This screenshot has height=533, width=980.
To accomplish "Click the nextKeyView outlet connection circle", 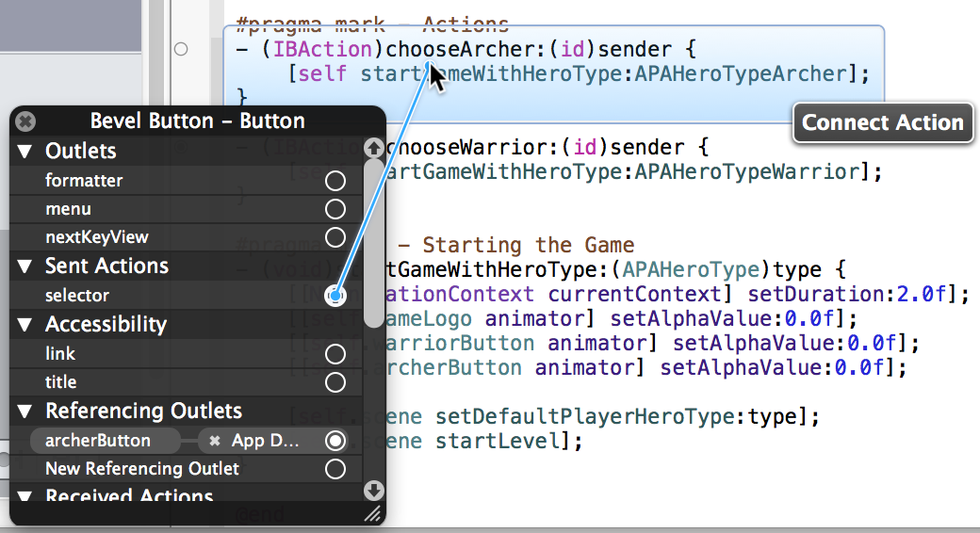I will click(x=335, y=237).
